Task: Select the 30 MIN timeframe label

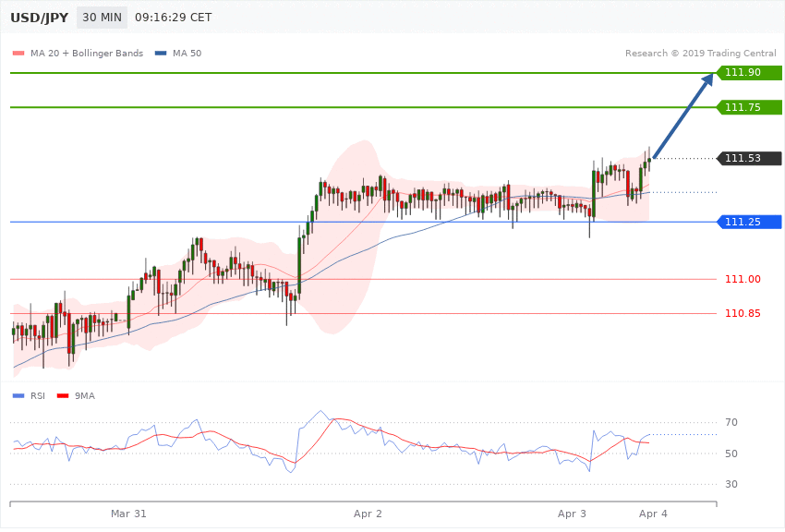Action: [103, 18]
